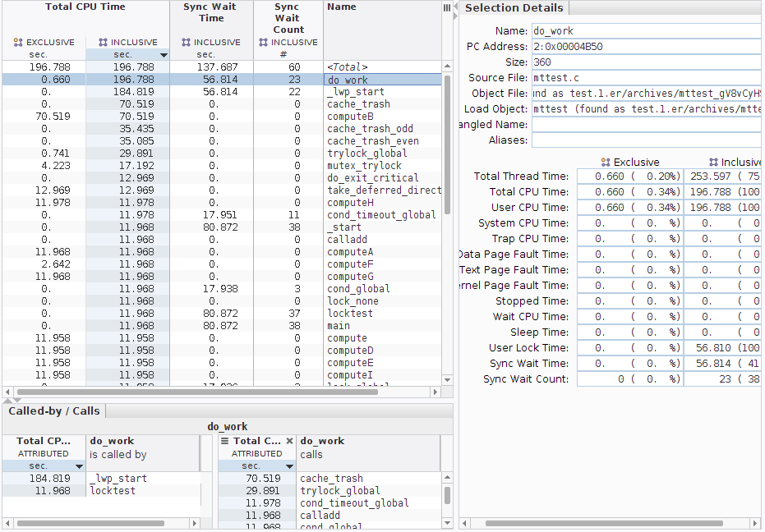This screenshot has height=532, width=765.
Task: Click the Load Object field
Action: coord(647,109)
